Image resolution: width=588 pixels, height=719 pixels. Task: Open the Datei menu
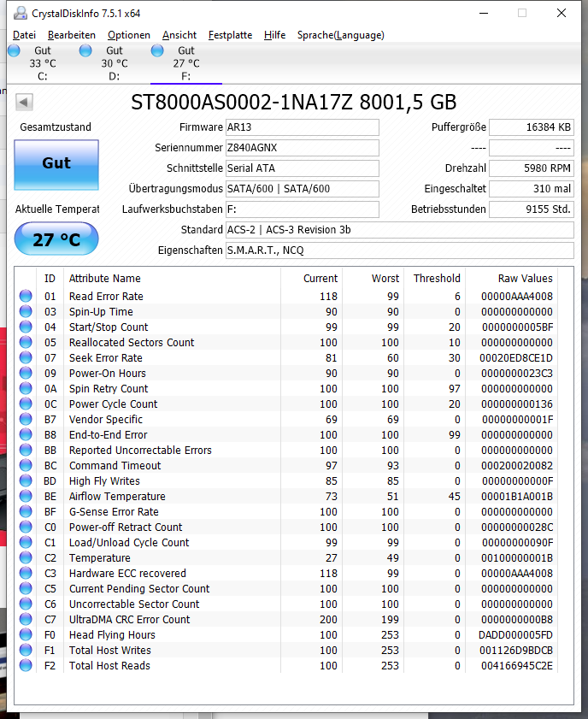click(x=24, y=35)
